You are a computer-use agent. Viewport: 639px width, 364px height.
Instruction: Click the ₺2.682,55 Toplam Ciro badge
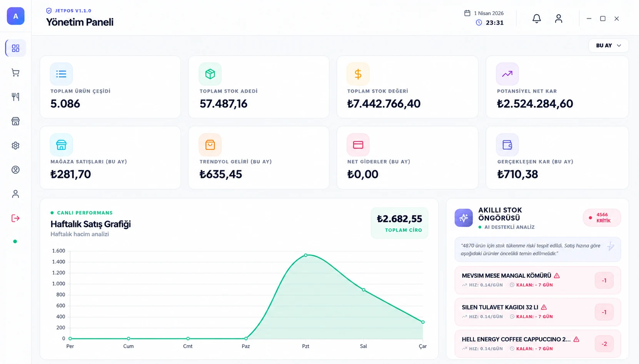tap(399, 223)
